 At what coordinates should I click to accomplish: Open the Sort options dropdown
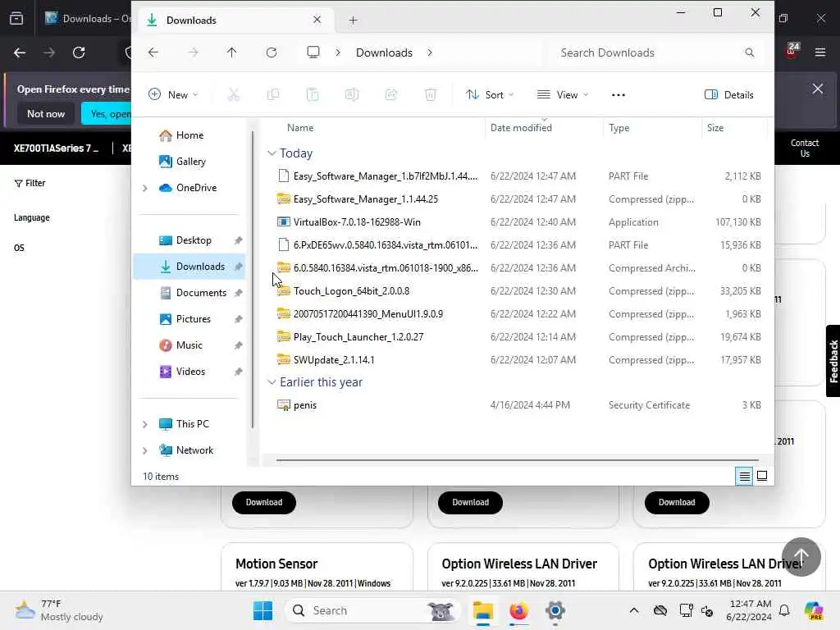(x=490, y=95)
